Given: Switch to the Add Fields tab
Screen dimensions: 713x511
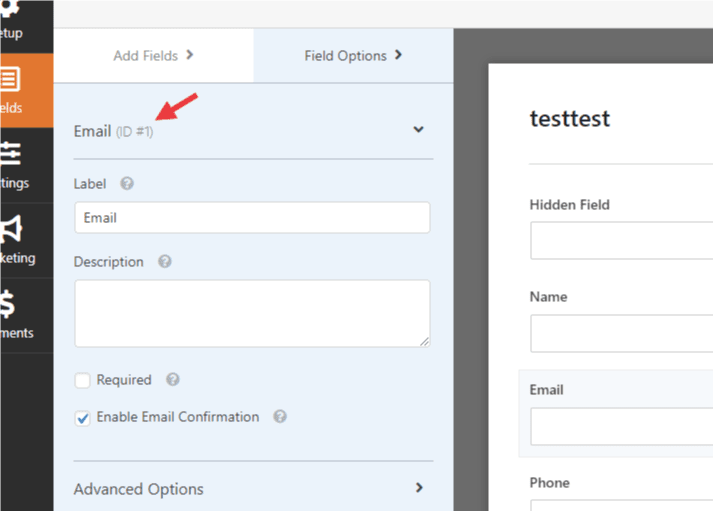Looking at the screenshot, I should pyautogui.click(x=154, y=55).
